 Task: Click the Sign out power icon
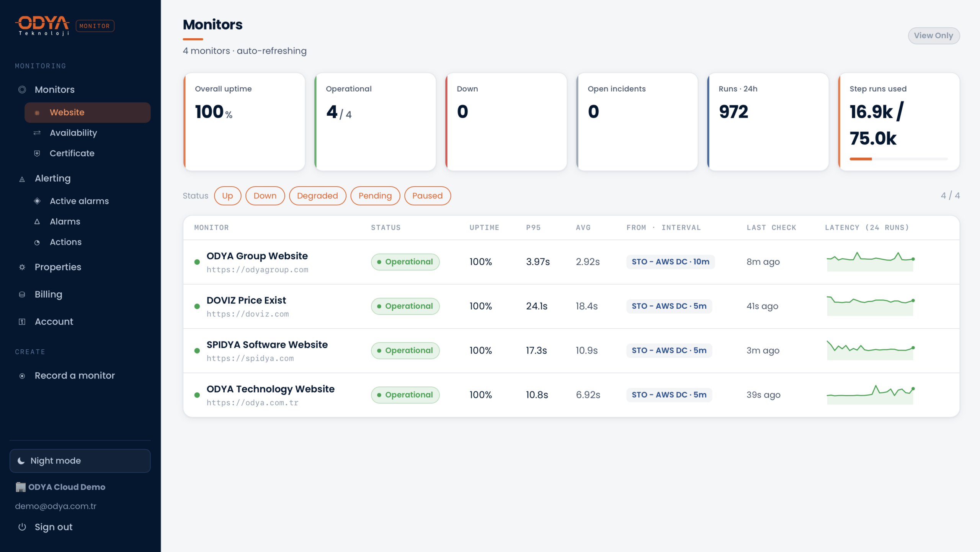coord(22,527)
